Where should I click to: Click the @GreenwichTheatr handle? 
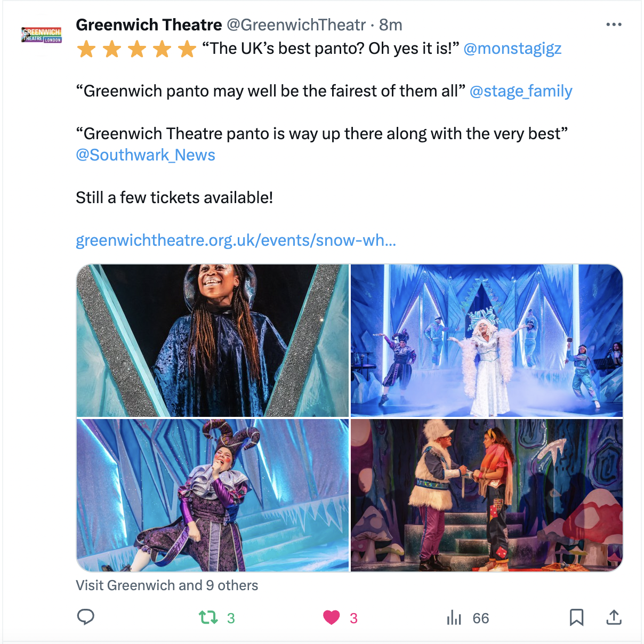296,25
